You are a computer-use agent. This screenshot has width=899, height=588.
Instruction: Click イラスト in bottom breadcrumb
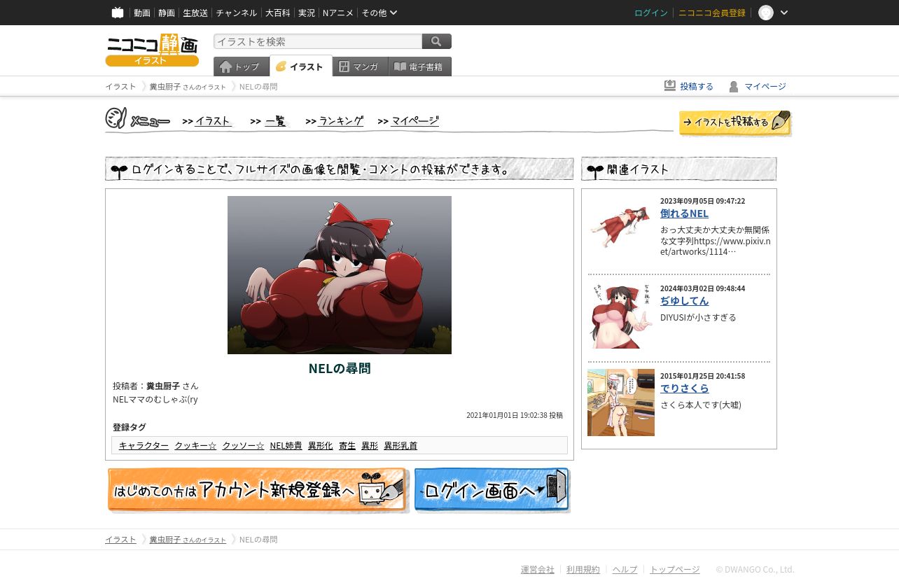tap(120, 540)
